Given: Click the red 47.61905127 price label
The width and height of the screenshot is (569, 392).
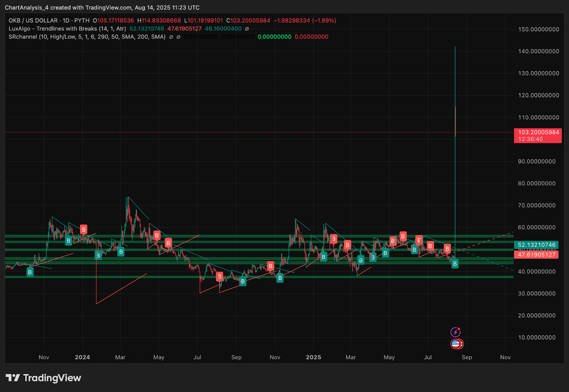Looking at the screenshot, I should (536, 255).
